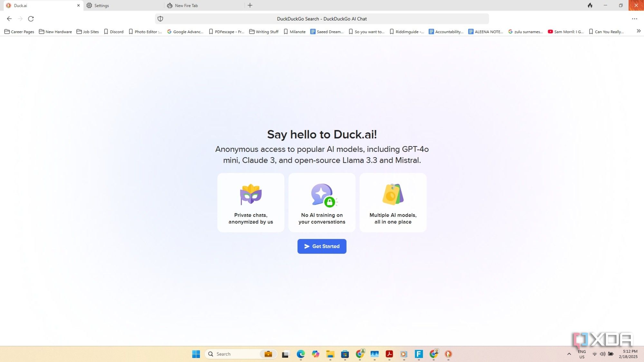Open the Can You Really bookmark

(606, 32)
